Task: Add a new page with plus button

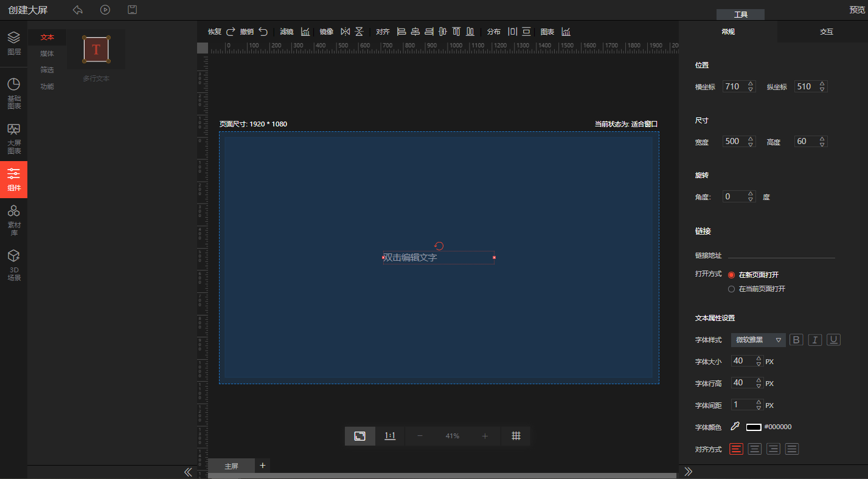Action: 263,465
